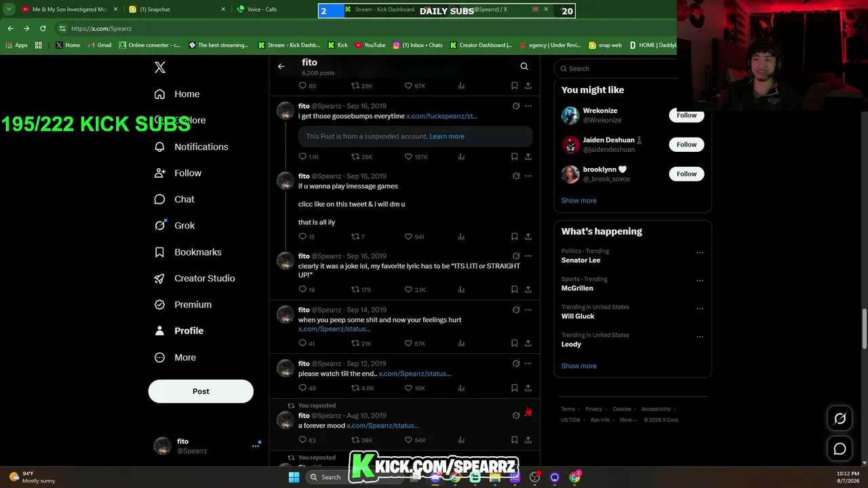Switch to the Snapchat browser tab
This screenshot has height=488, width=868.
(x=176, y=9)
